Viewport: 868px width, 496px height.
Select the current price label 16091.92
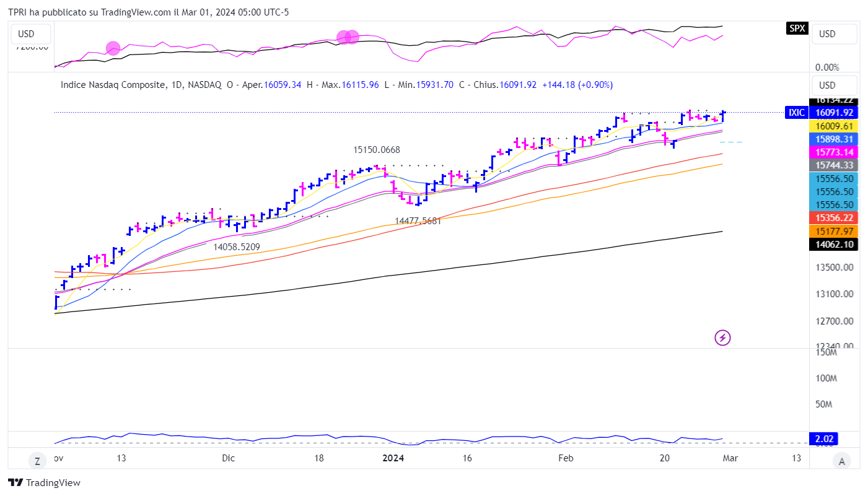pos(835,113)
